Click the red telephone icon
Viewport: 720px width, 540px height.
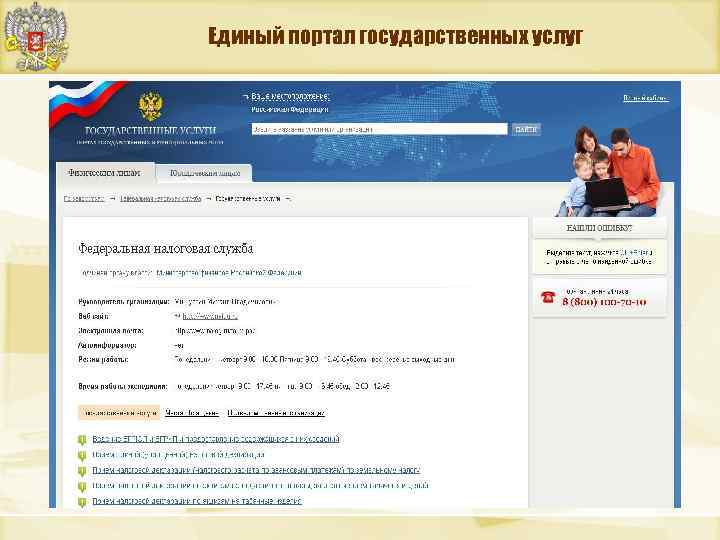tap(547, 297)
